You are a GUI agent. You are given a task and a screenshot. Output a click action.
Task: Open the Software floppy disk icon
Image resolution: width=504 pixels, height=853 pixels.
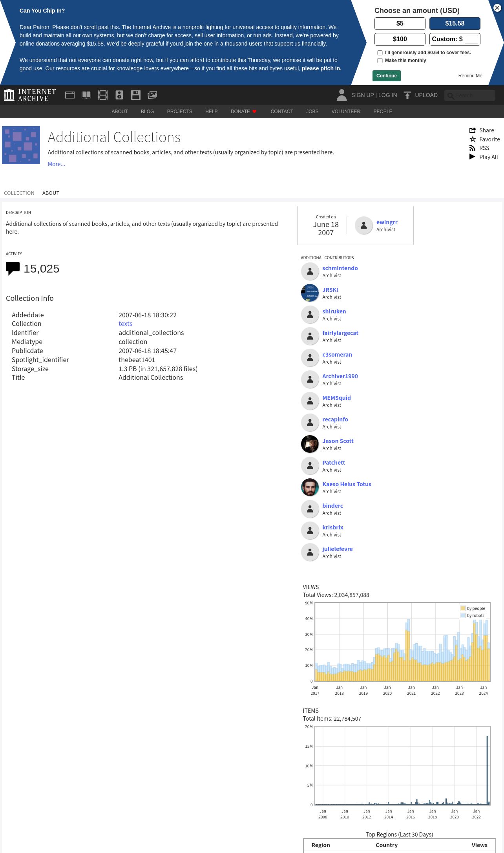point(136,95)
